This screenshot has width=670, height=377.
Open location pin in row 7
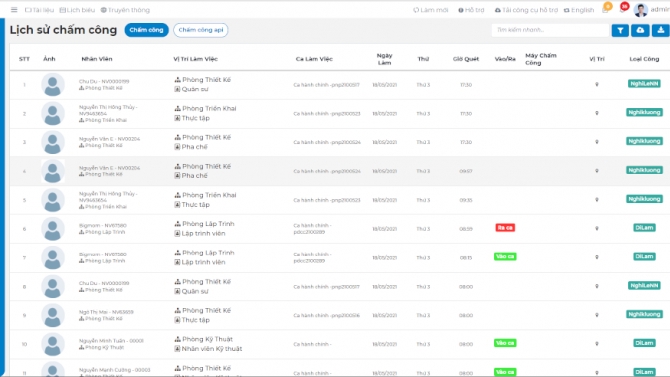coord(597,257)
